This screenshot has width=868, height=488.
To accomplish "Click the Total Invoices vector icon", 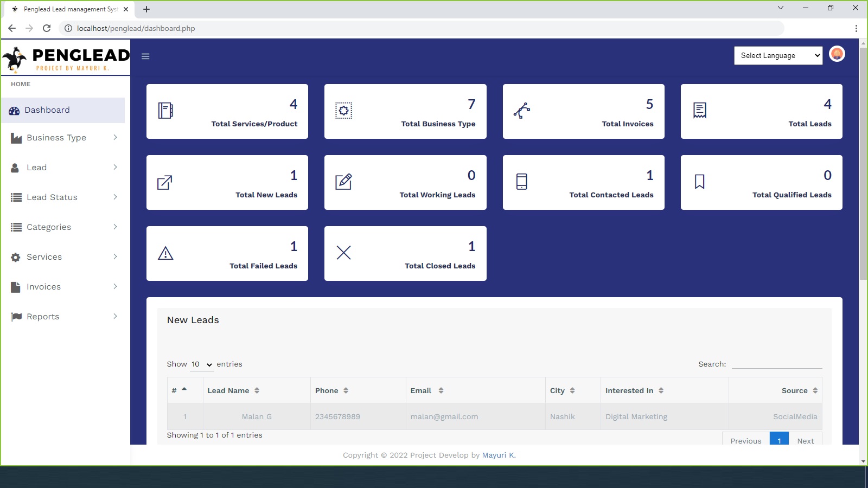I will coord(522,111).
